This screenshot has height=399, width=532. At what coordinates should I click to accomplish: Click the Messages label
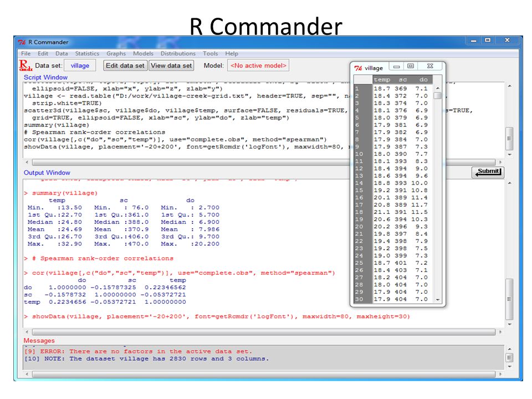click(x=39, y=341)
